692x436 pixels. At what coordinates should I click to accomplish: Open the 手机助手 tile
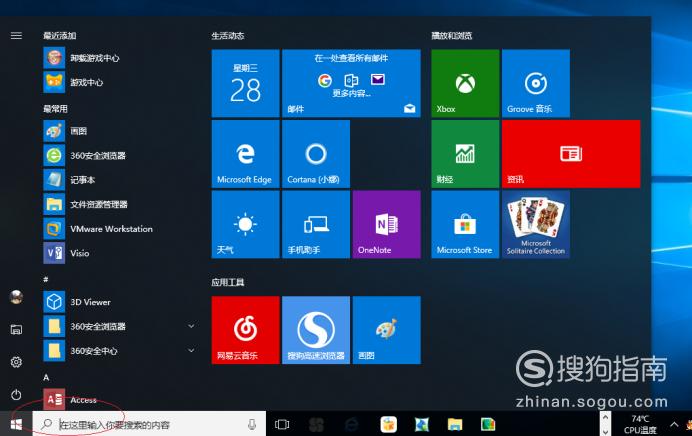pyautogui.click(x=316, y=224)
